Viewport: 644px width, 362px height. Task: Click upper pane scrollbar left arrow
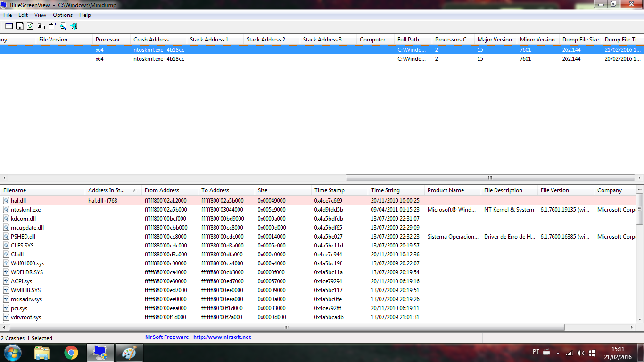click(4, 178)
